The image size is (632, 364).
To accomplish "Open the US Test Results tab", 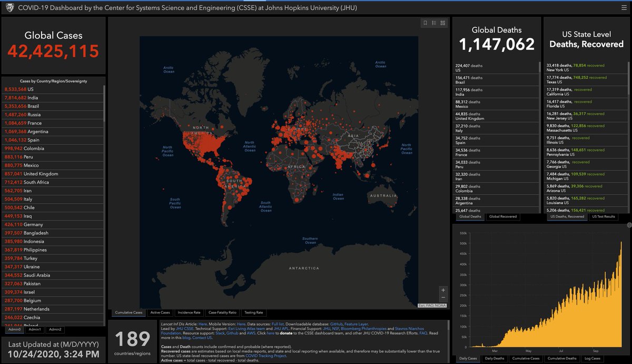I will [x=604, y=216].
